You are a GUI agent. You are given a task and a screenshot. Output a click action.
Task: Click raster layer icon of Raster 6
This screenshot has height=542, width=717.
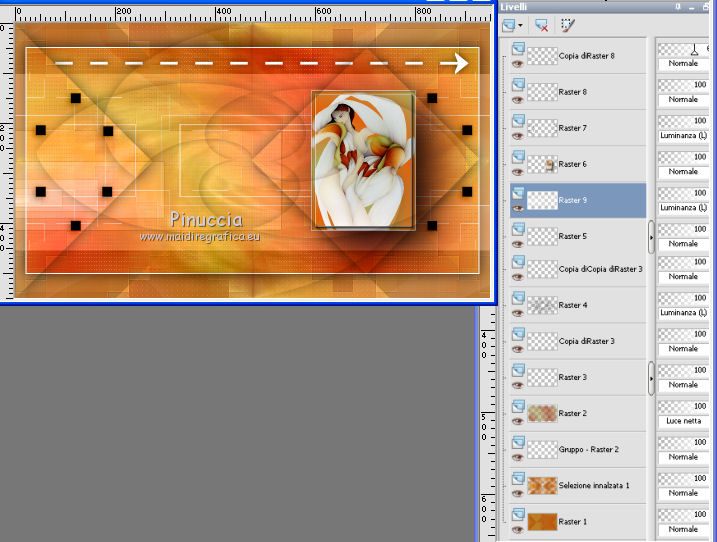(518, 156)
